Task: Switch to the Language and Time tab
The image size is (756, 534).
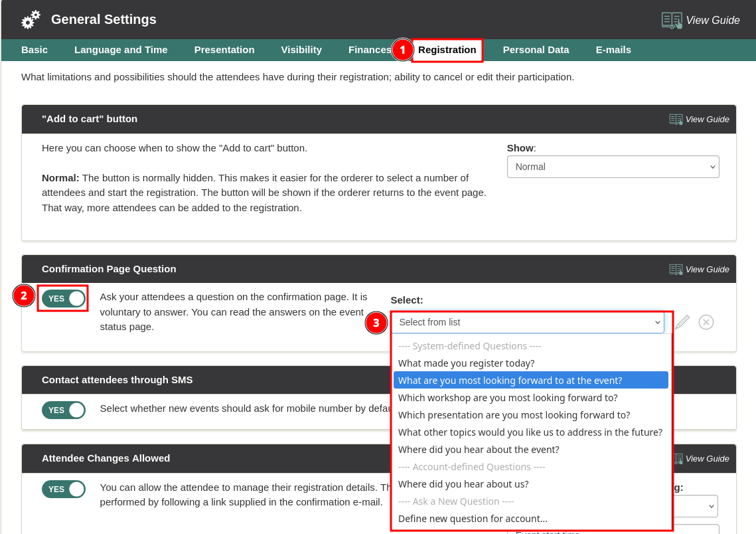Action: [x=121, y=50]
